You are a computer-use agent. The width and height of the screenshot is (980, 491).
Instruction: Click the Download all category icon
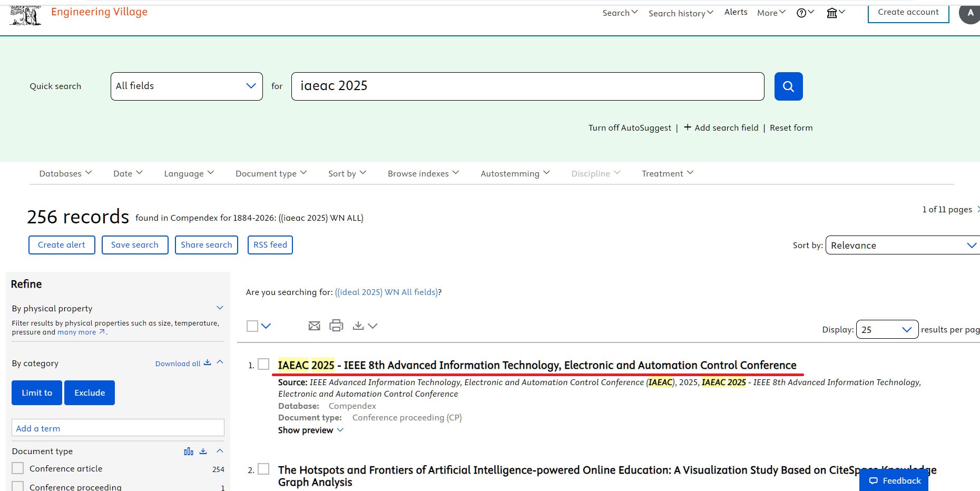coord(208,362)
